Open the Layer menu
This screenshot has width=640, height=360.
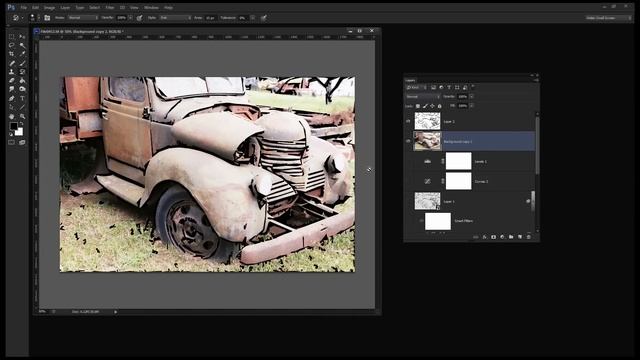65,7
